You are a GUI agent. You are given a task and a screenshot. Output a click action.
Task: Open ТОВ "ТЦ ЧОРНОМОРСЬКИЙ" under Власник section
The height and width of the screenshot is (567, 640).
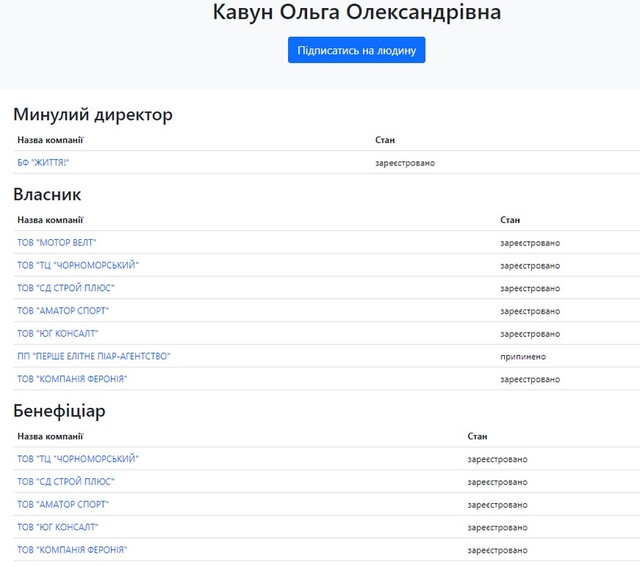tap(78, 265)
